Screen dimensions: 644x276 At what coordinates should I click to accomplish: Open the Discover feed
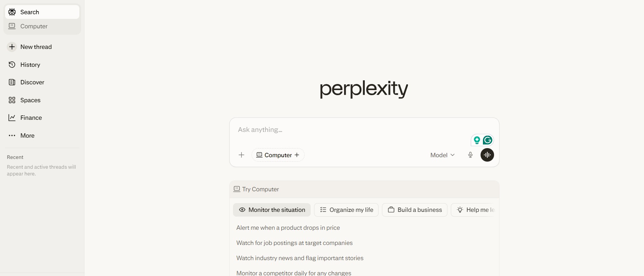click(32, 82)
